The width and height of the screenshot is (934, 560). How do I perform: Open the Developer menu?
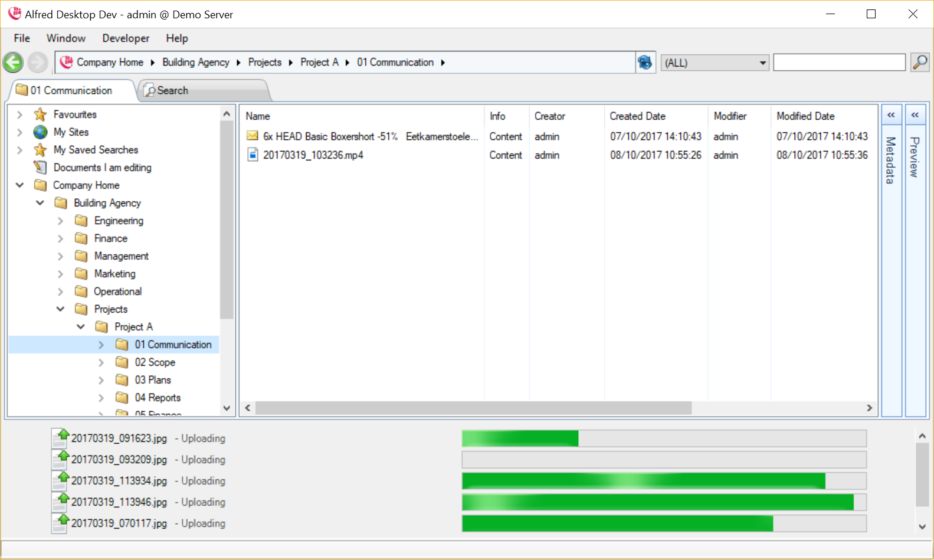tap(126, 38)
